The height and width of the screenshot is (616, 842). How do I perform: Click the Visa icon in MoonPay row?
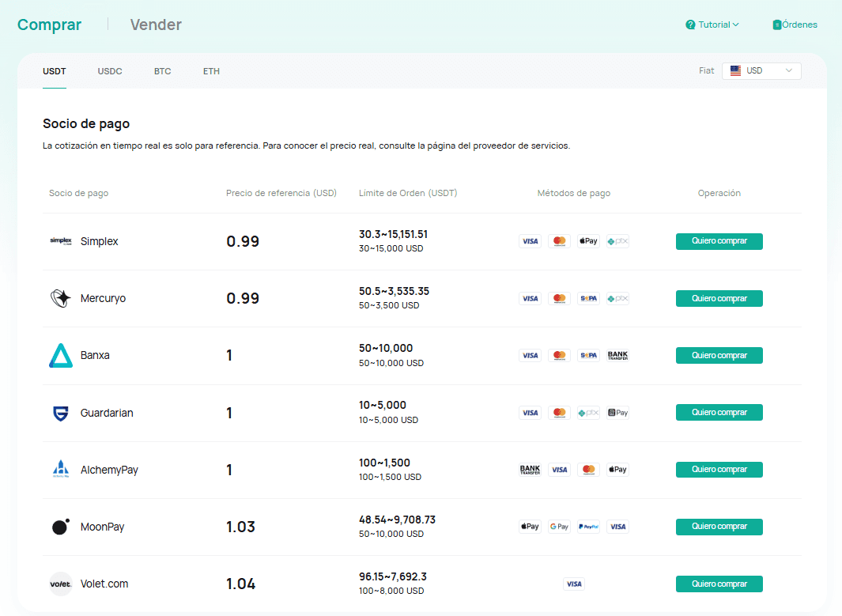617,527
